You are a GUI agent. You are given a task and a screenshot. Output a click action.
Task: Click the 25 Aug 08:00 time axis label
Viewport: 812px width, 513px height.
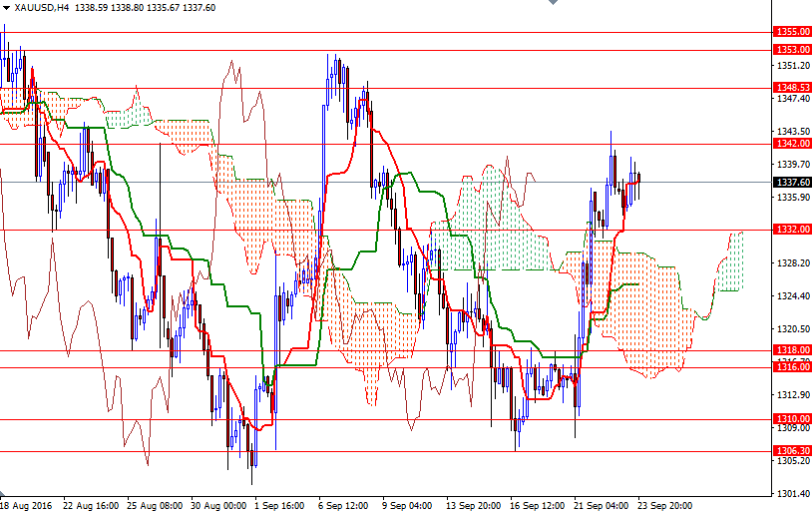(x=155, y=505)
